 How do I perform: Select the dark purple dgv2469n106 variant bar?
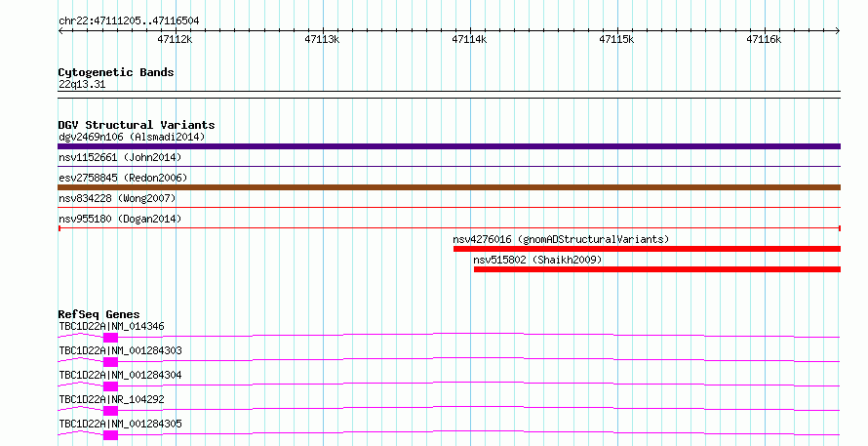pyautogui.click(x=449, y=146)
